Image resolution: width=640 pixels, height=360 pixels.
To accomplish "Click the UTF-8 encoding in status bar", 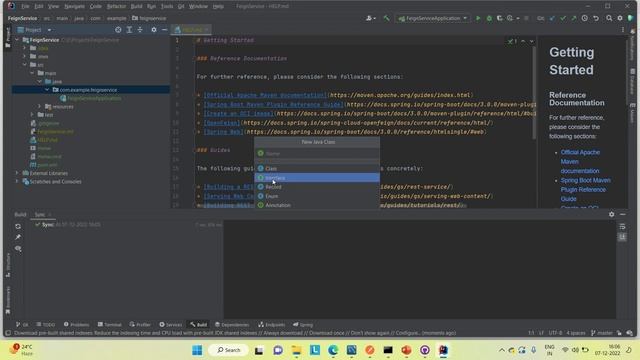I will 555,333.
